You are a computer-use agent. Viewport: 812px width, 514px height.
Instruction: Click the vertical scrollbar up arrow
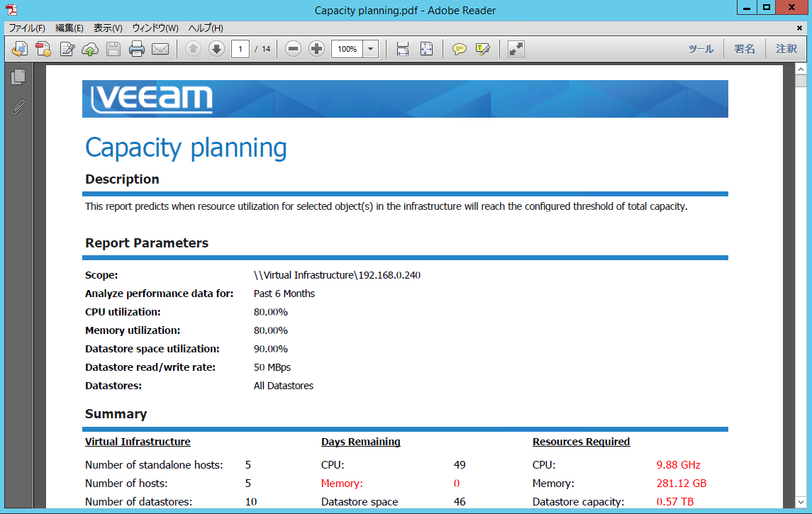point(801,69)
